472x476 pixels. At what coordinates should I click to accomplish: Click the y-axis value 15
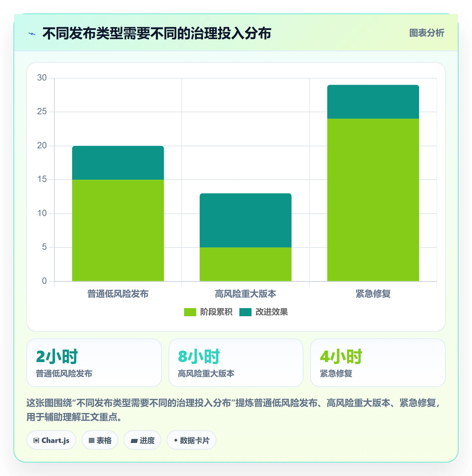[42, 179]
